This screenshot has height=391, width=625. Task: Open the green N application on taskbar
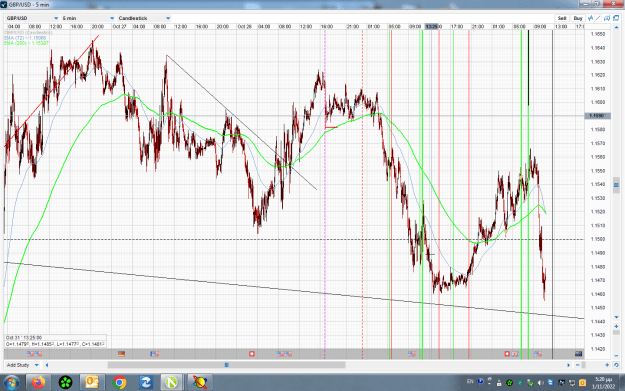click(171, 383)
